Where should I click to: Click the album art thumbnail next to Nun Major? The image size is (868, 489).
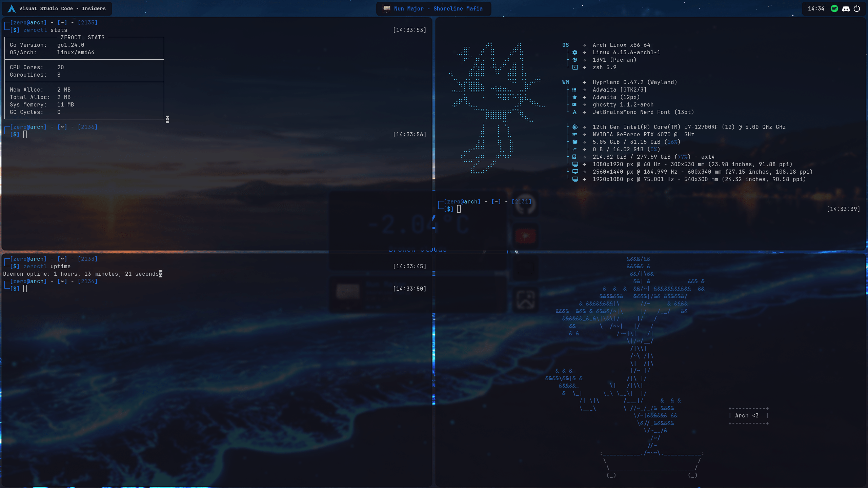pyautogui.click(x=387, y=8)
